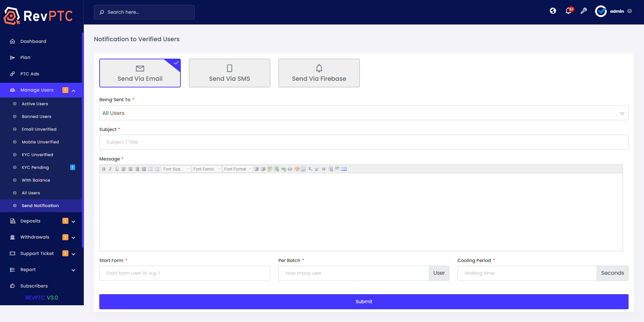644x322 pixels.
Task: Click the Submit button
Action: pos(364,301)
